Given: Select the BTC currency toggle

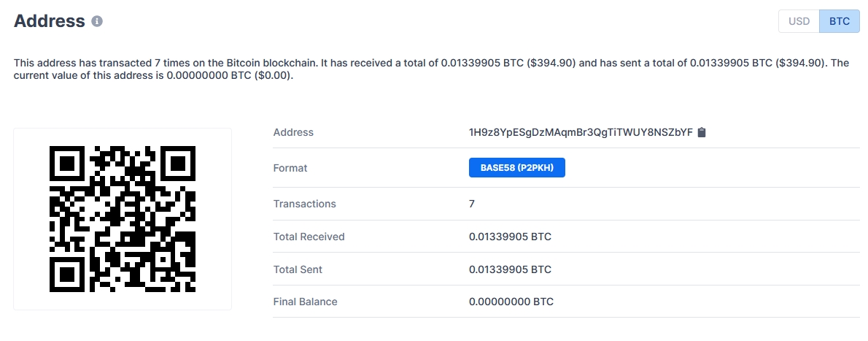Looking at the screenshot, I should (x=840, y=22).
